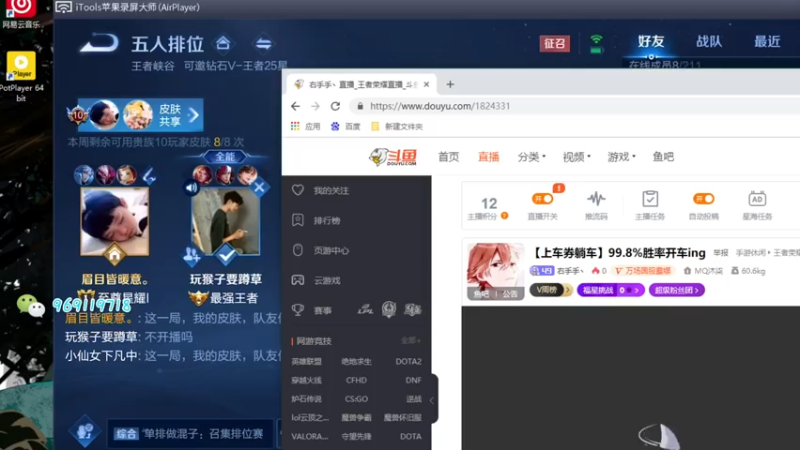Open the 福星挑战 purple button

pos(610,290)
